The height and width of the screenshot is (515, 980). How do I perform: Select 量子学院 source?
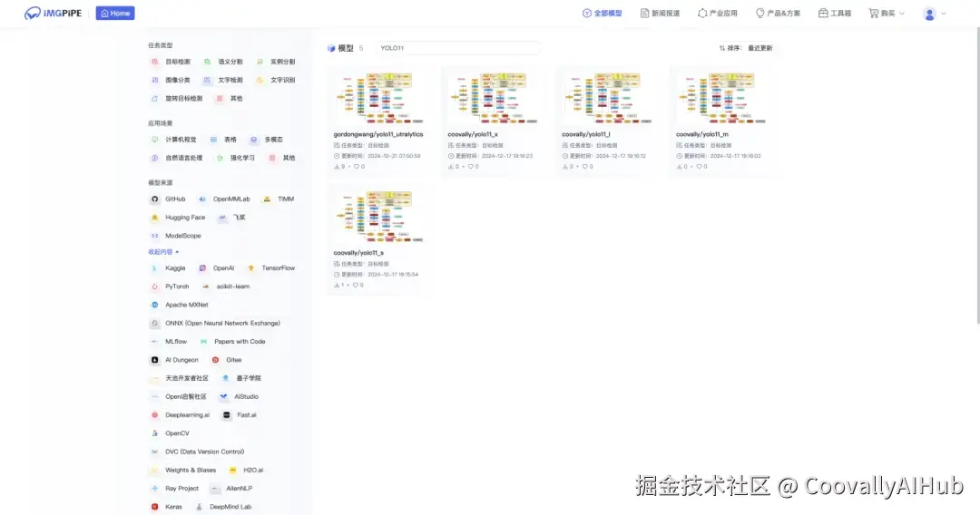pyautogui.click(x=241, y=378)
